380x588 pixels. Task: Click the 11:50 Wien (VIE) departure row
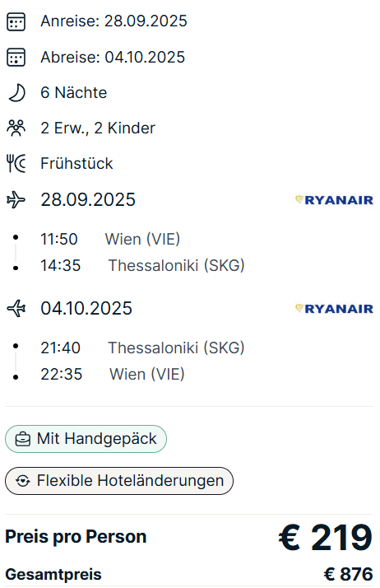coord(110,240)
